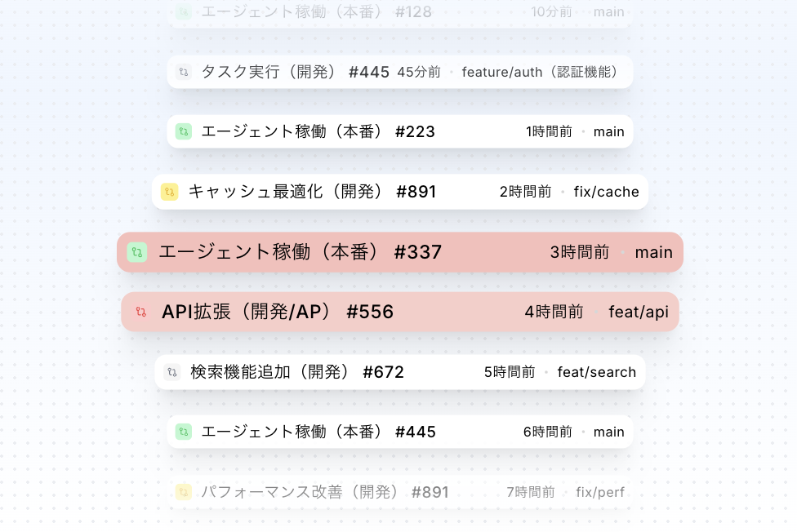Click issue number #556

click(x=372, y=312)
